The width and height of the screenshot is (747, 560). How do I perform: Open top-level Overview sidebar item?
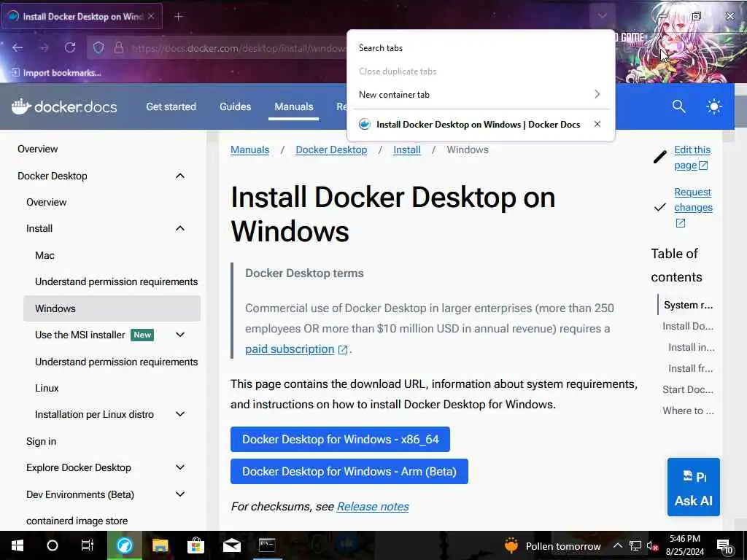tap(38, 149)
